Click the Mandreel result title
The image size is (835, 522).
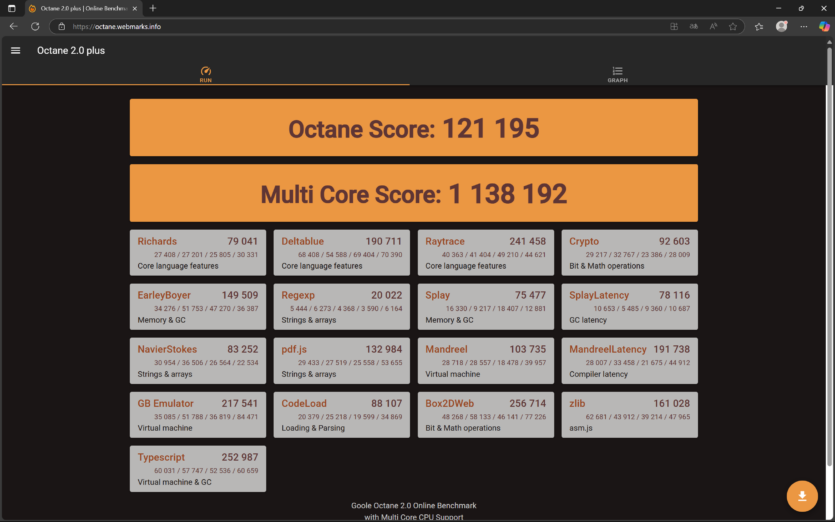446,349
